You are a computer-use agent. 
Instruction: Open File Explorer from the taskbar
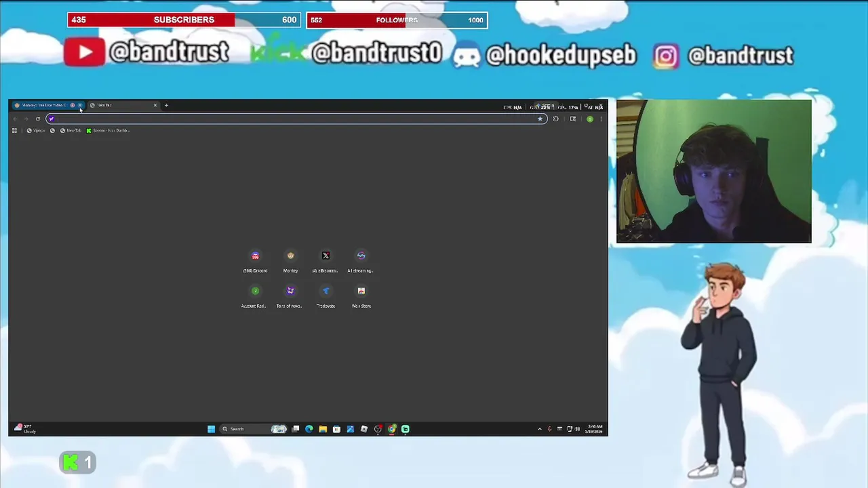(323, 428)
